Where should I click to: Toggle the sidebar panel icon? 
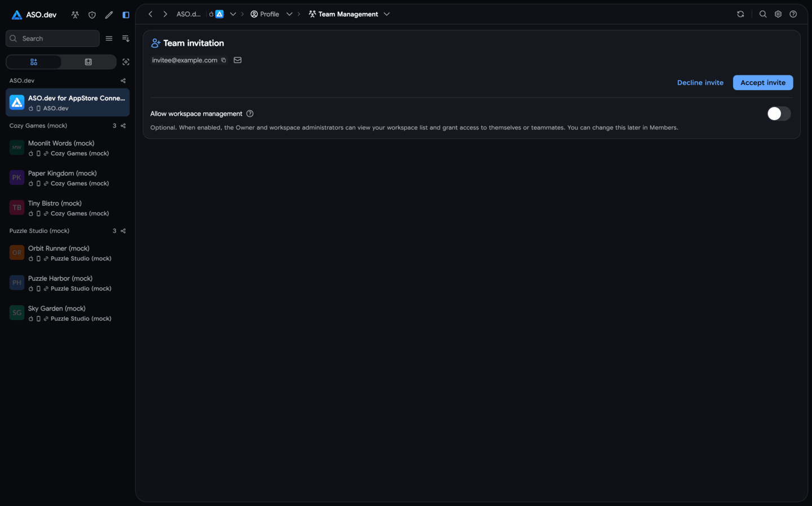click(x=126, y=15)
